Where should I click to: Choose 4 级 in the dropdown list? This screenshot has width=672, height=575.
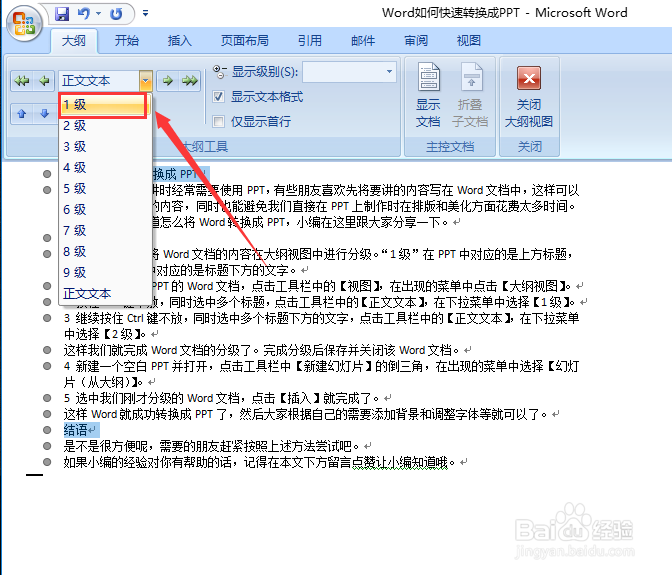(105, 168)
